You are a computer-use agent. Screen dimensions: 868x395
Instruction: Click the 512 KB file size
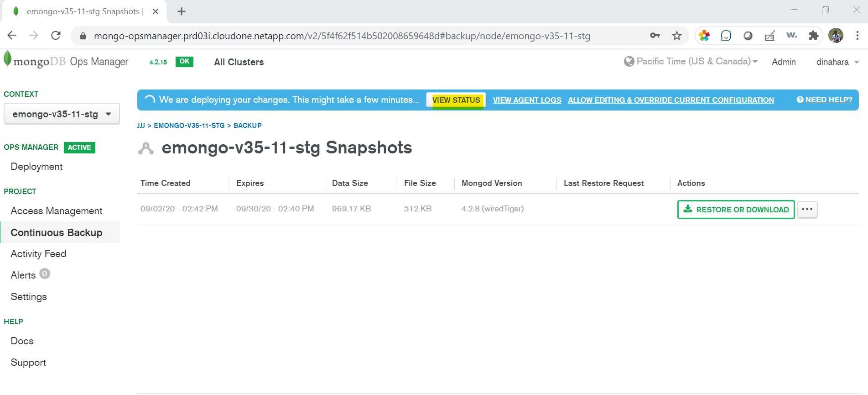pyautogui.click(x=418, y=209)
